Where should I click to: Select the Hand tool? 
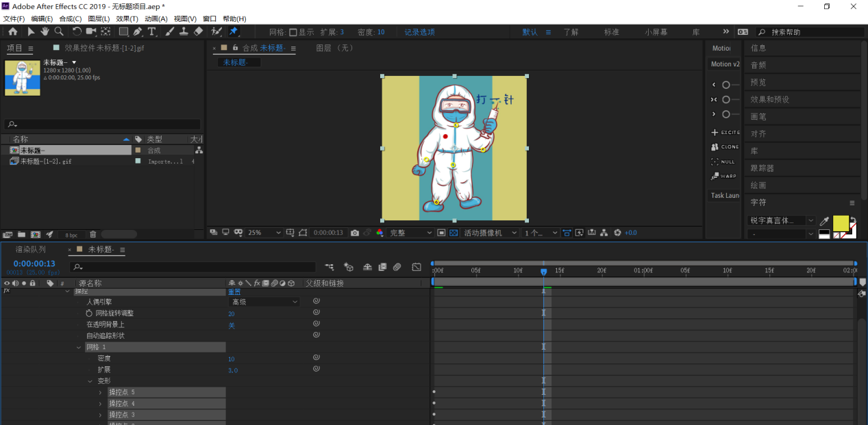tap(45, 31)
